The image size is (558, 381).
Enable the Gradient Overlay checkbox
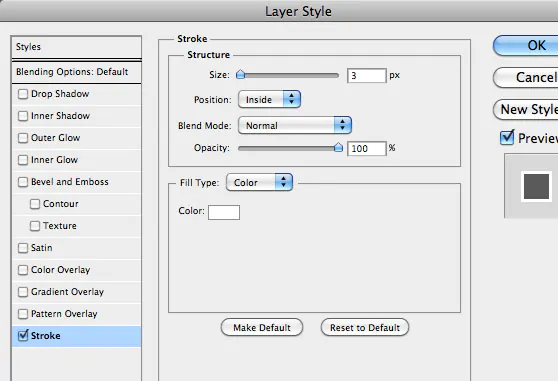[x=23, y=292]
